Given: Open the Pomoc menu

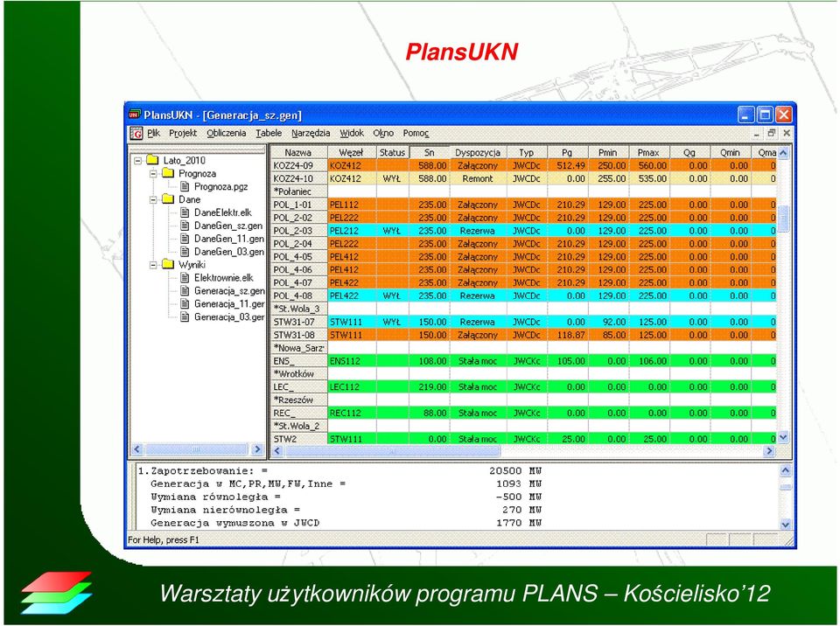Looking at the screenshot, I should coord(416,133).
